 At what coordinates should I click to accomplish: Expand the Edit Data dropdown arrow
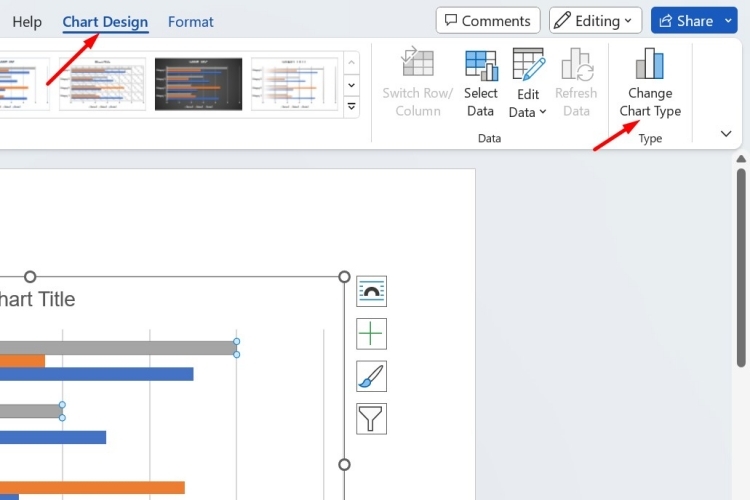point(543,112)
